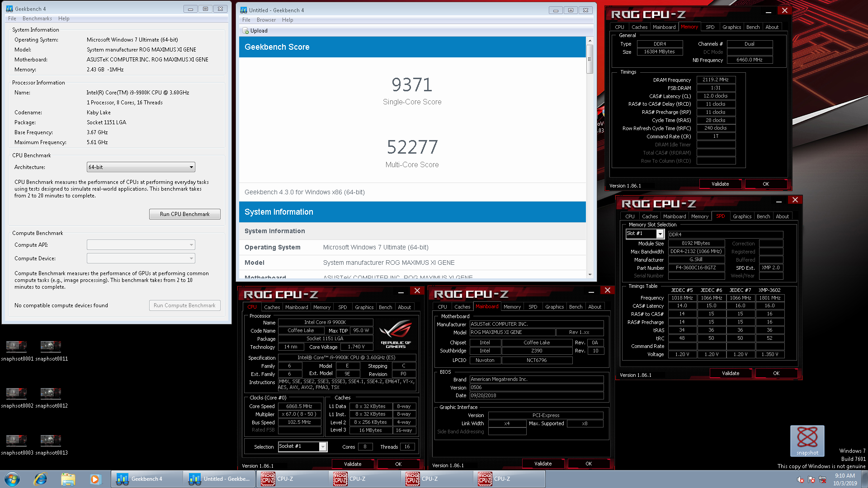This screenshot has height=488, width=868.
Task: Switch to Caches tab in Memory CPU-Z window
Action: (x=639, y=27)
